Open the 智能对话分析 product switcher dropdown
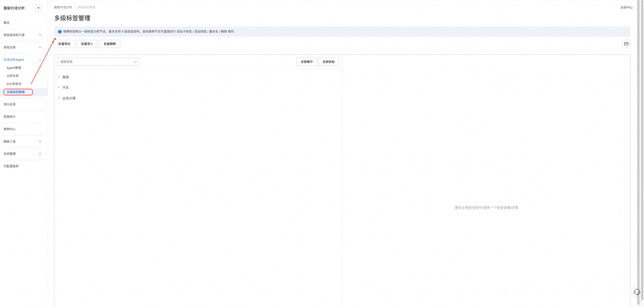The image size is (644, 307). click(x=38, y=8)
